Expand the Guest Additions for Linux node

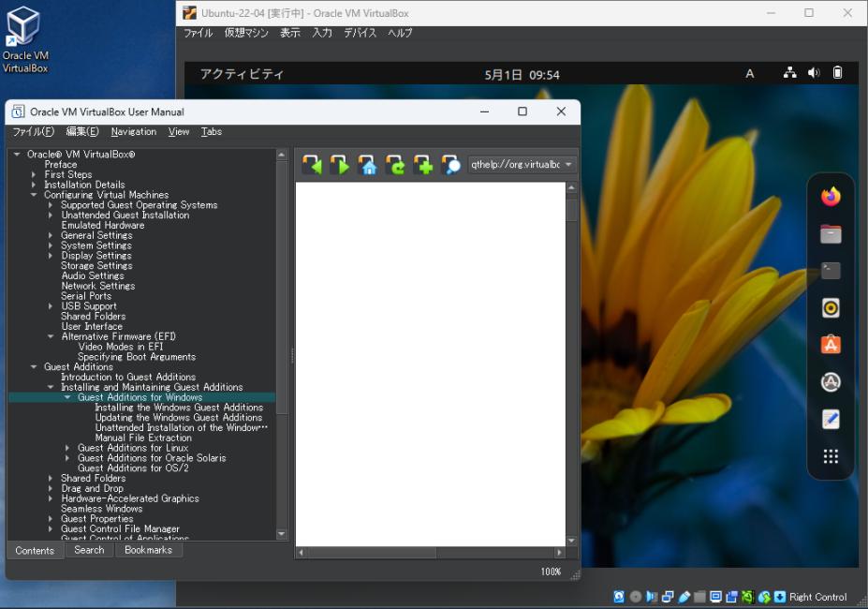(x=67, y=448)
